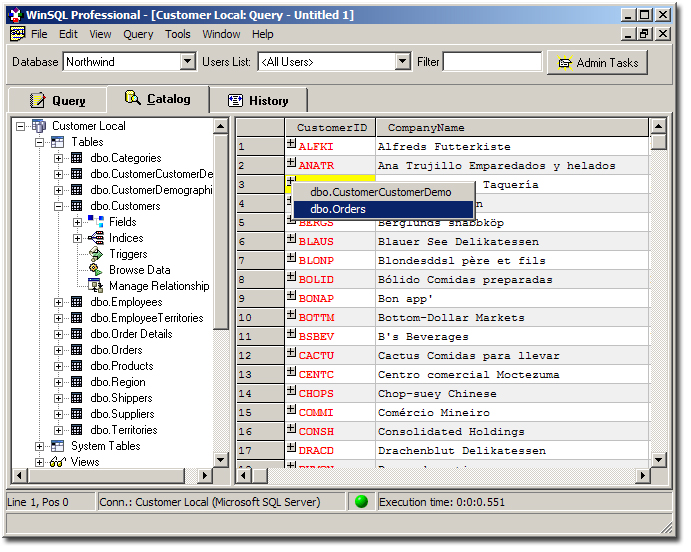Select row header number 12

(x=260, y=356)
